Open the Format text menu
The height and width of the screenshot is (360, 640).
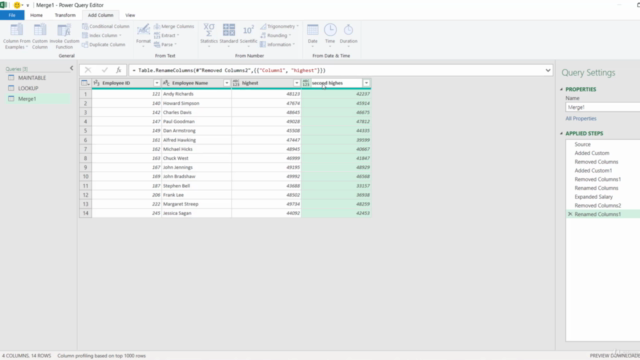pyautogui.click(x=143, y=36)
